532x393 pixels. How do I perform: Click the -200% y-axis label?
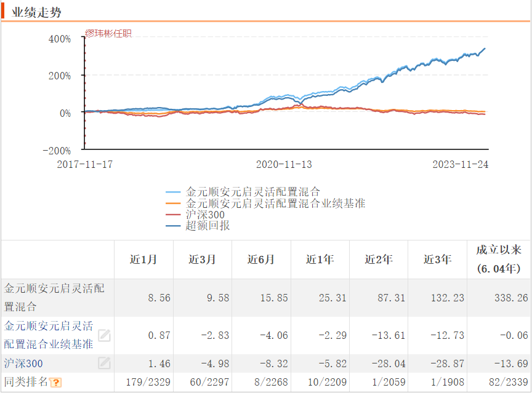coord(57,151)
